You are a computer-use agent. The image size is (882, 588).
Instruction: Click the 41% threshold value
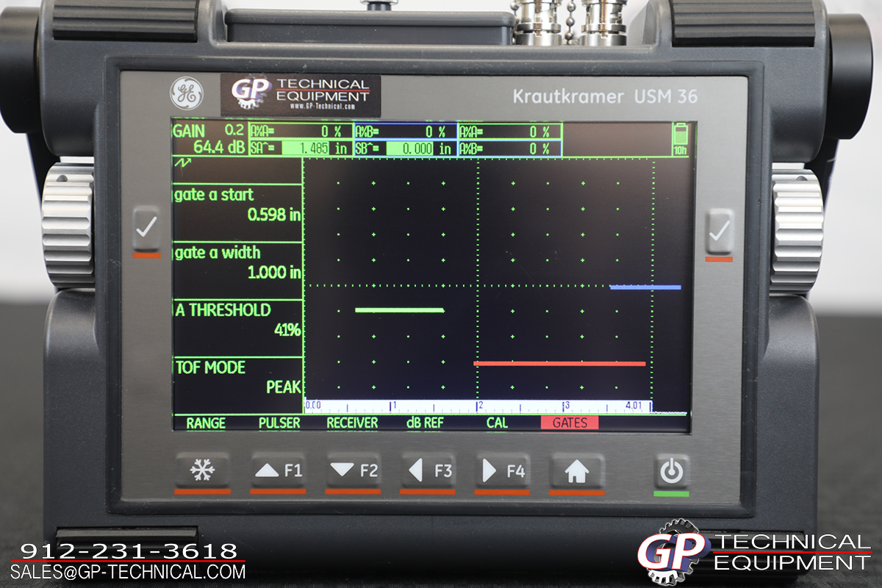tap(288, 331)
